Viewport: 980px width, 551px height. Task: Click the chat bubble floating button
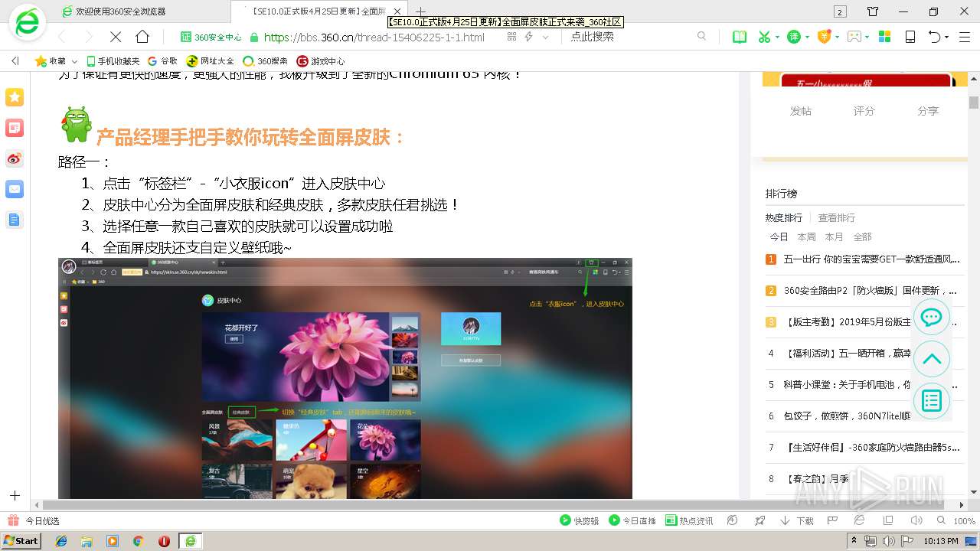click(x=932, y=318)
